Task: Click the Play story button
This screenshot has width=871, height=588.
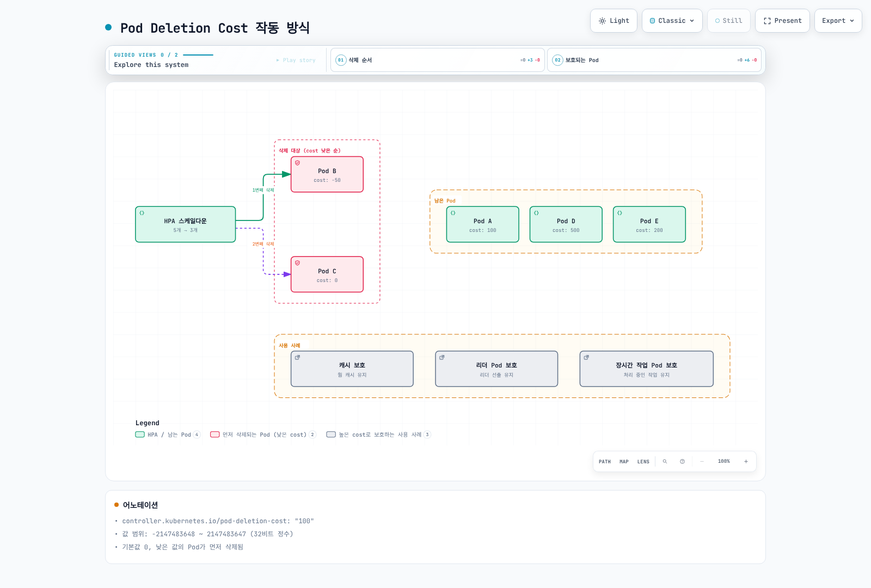Action: [x=296, y=60]
